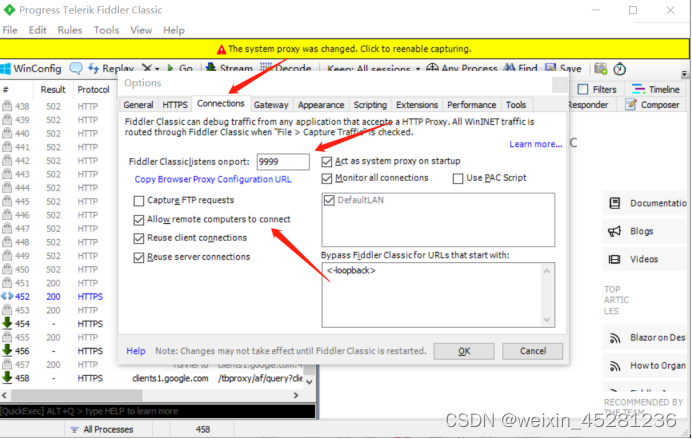Click the Help link in Options
692x439 pixels.
point(135,351)
